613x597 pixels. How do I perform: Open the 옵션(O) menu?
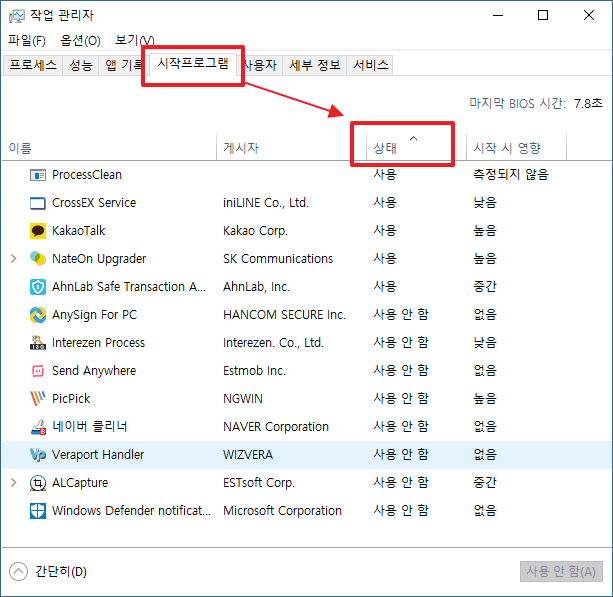click(x=81, y=40)
